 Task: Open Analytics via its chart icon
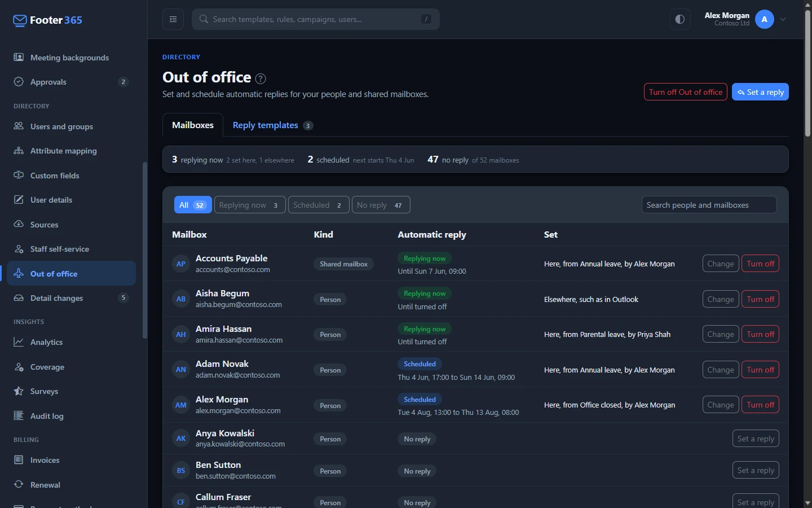point(19,342)
